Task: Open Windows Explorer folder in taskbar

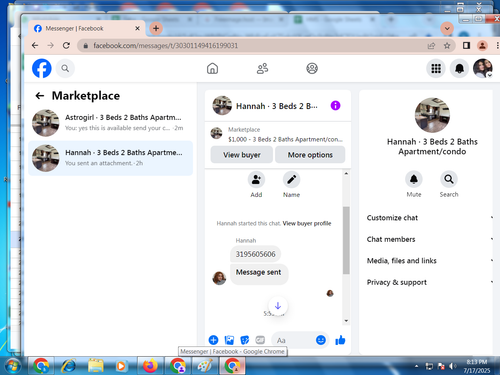Action: pos(96,366)
